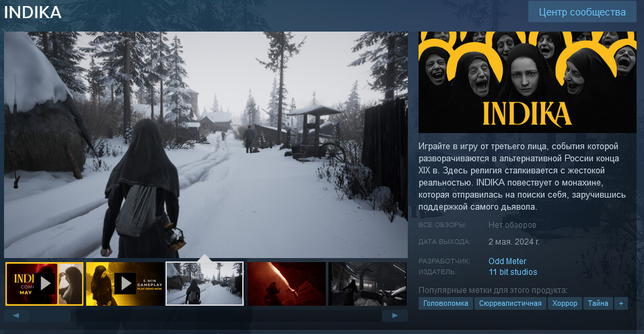Viewport: 644px width, 334px height.
Task: Click the Сюрреалистичная tag
Action: pyautogui.click(x=510, y=303)
